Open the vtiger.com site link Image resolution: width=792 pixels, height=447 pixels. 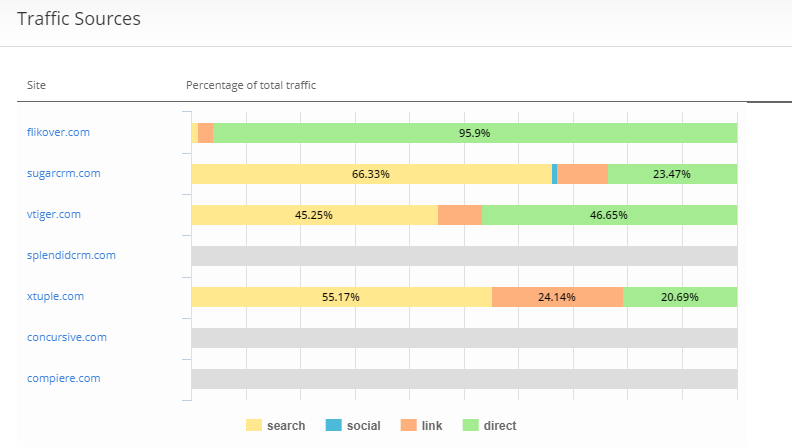pyautogui.click(x=54, y=214)
